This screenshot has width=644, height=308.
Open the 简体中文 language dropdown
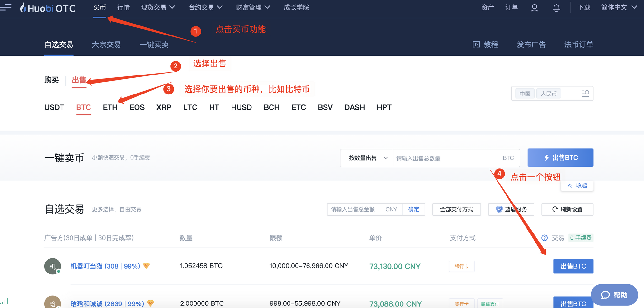click(619, 7)
